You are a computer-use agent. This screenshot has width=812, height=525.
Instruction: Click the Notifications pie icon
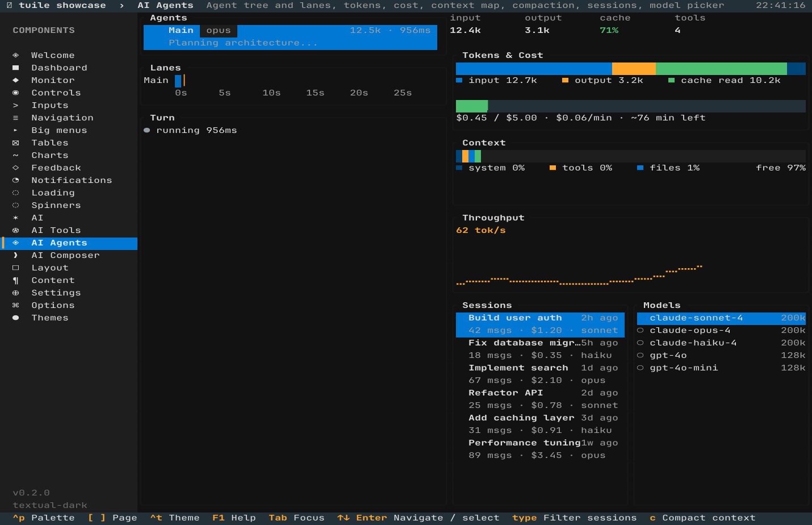click(x=16, y=180)
